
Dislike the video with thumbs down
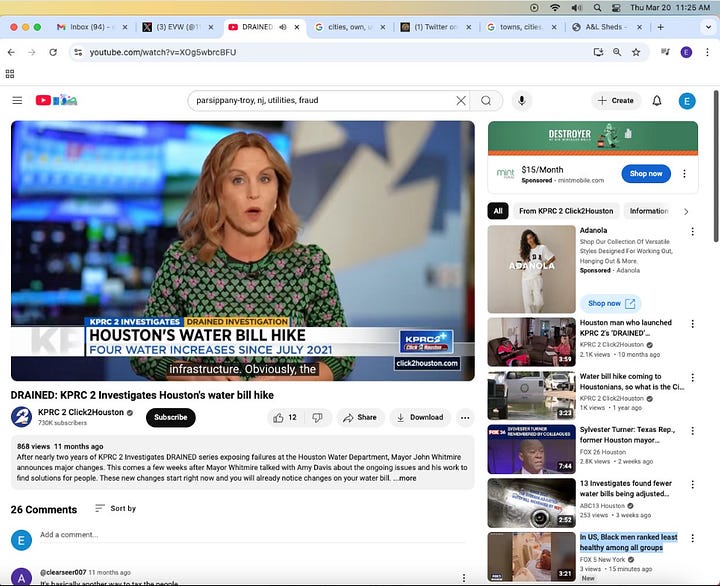point(317,417)
